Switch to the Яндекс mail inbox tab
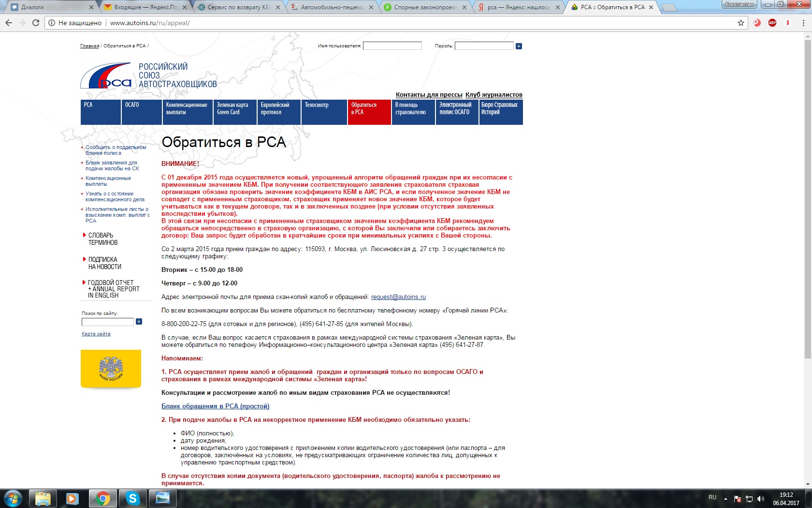 [146, 7]
